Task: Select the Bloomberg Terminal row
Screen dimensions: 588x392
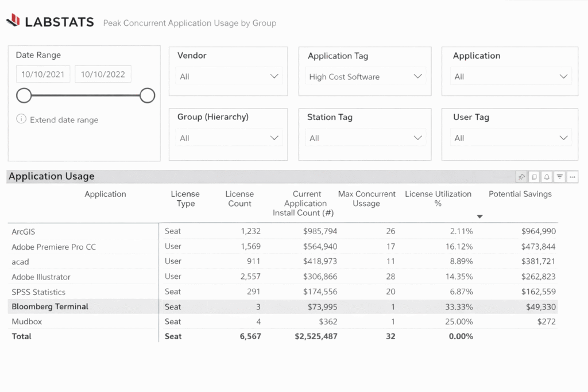Action: (x=50, y=306)
